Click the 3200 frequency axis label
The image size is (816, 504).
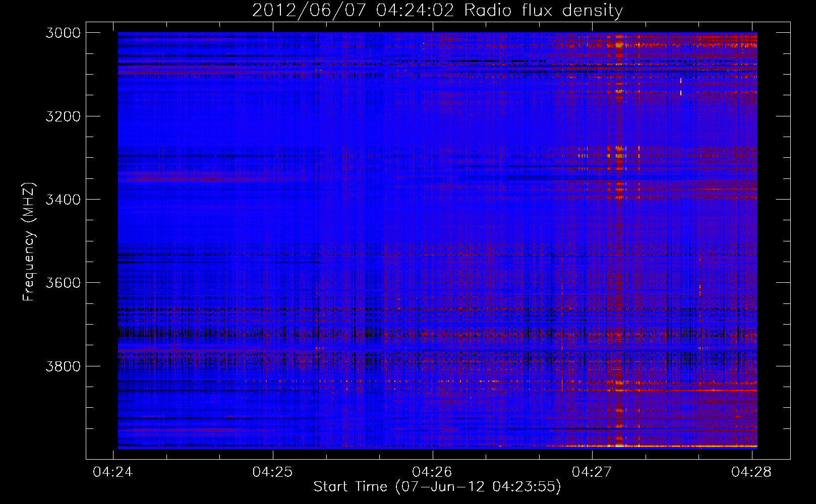pyautogui.click(x=63, y=116)
